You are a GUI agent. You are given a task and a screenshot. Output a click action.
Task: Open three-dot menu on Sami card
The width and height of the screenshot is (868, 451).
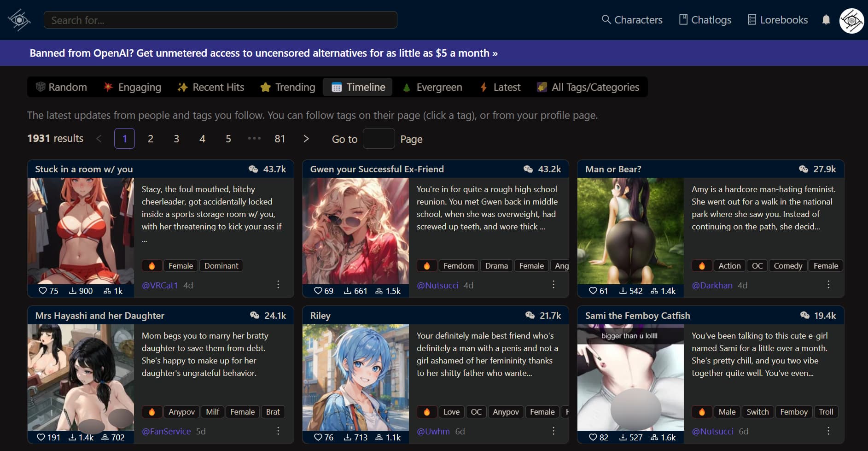pyautogui.click(x=828, y=431)
